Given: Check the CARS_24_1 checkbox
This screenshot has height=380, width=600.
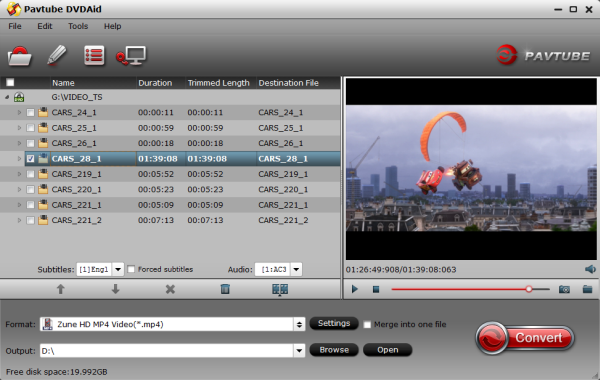Looking at the screenshot, I should (x=30, y=113).
